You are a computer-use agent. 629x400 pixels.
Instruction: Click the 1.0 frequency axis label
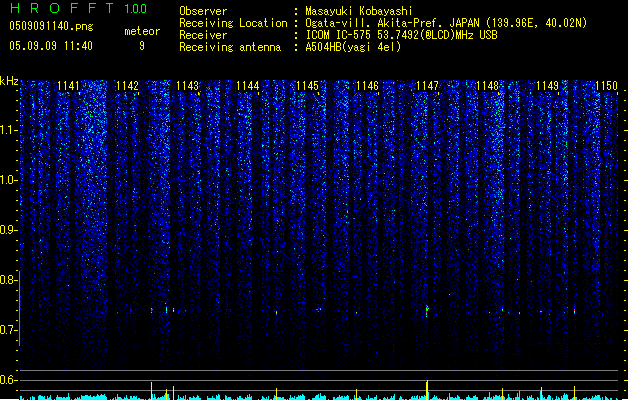9,180
